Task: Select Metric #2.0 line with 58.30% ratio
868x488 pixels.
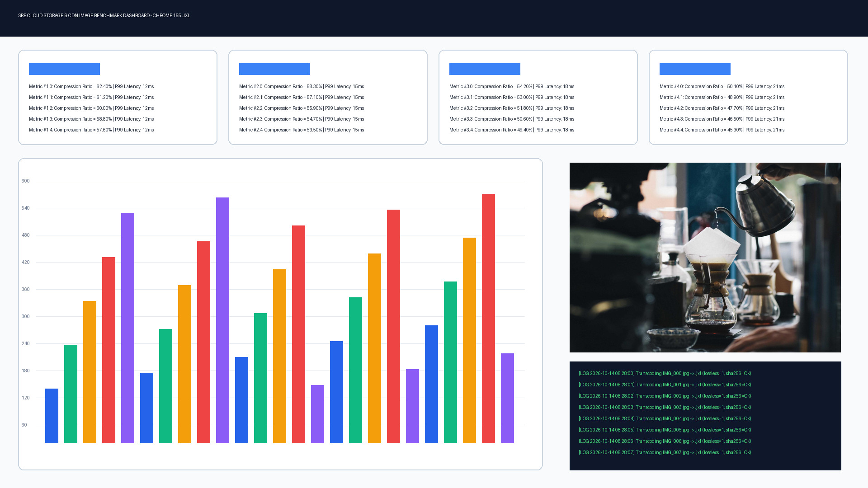Action: pyautogui.click(x=302, y=86)
